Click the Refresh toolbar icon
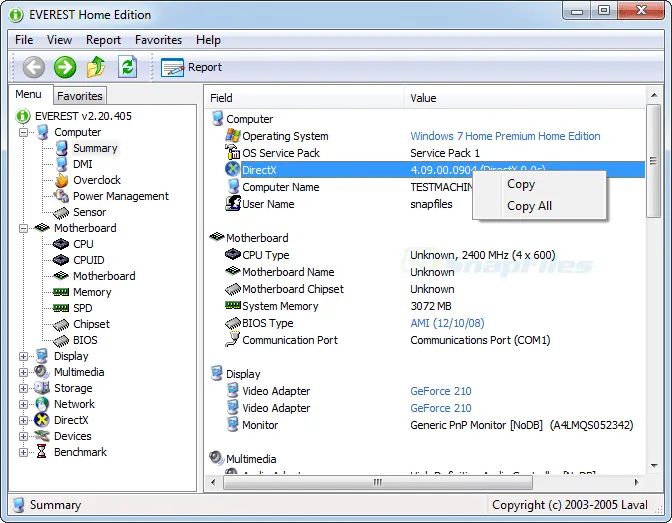 coord(128,67)
